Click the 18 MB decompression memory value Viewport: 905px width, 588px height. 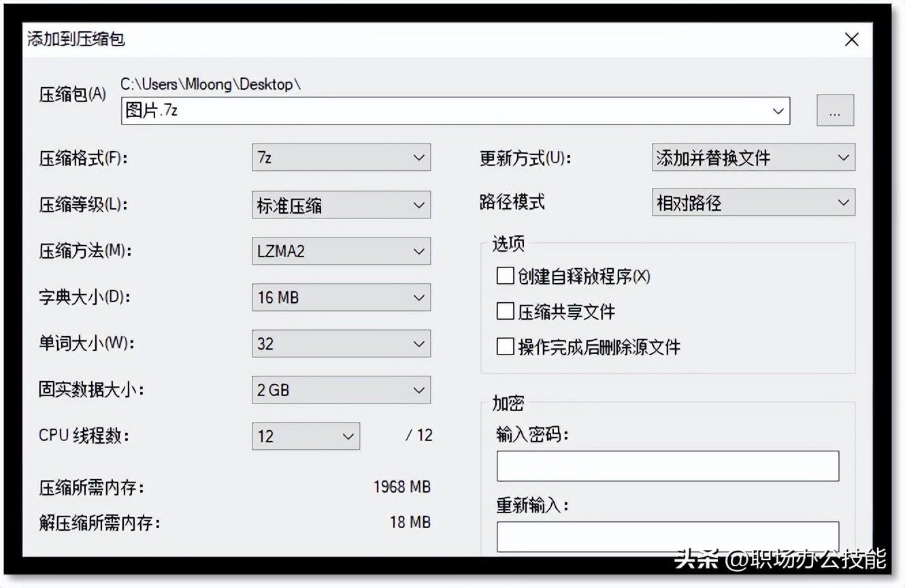410,522
